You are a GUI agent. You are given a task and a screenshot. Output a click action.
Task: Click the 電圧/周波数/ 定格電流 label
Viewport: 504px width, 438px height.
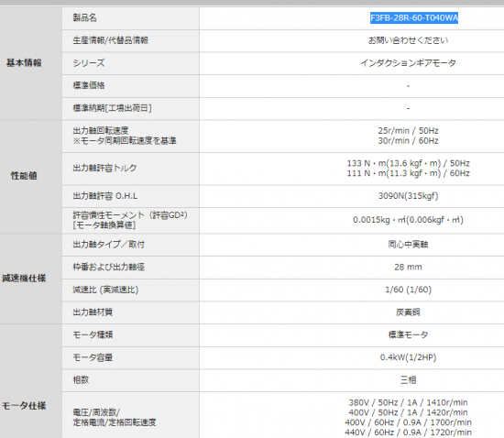(115, 417)
